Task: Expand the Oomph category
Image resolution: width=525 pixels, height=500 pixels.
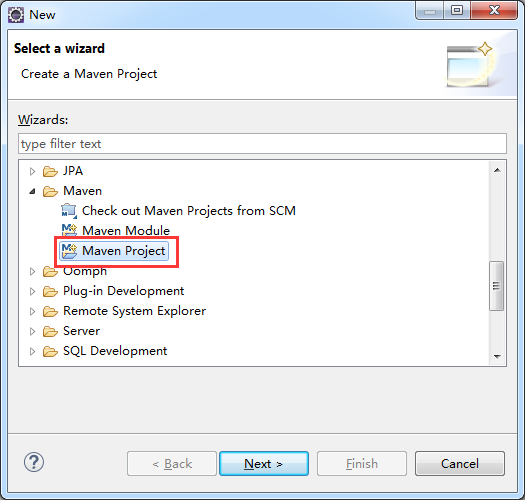Action: 32,271
